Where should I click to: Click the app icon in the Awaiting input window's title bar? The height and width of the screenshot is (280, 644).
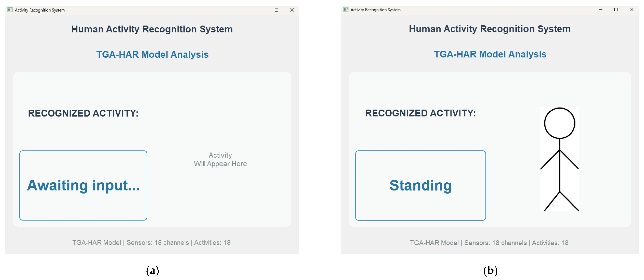[x=10, y=10]
